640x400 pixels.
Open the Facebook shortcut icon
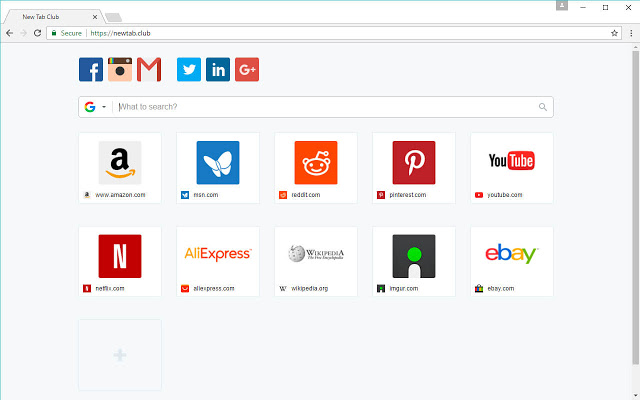[91, 69]
